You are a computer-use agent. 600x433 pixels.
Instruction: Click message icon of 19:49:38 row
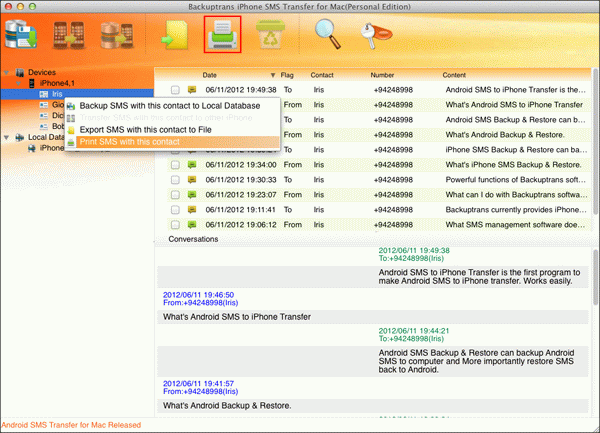[192, 90]
